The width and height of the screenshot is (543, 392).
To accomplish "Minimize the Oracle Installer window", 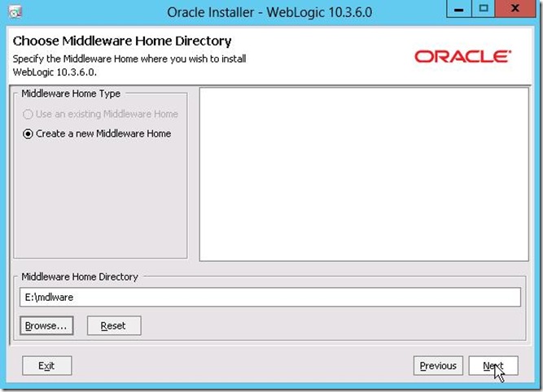I will point(459,9).
